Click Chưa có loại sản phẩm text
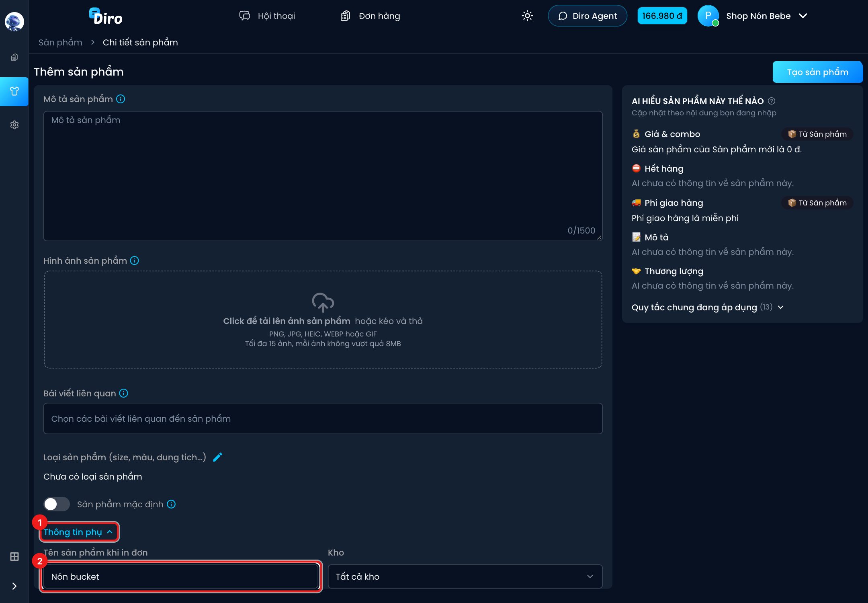The image size is (868, 603). [x=92, y=476]
